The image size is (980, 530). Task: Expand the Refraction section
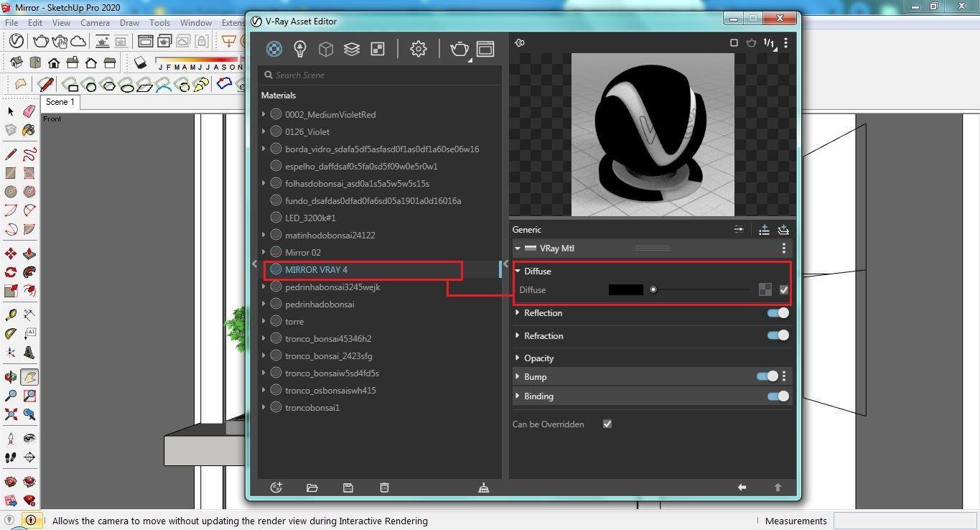coord(518,335)
